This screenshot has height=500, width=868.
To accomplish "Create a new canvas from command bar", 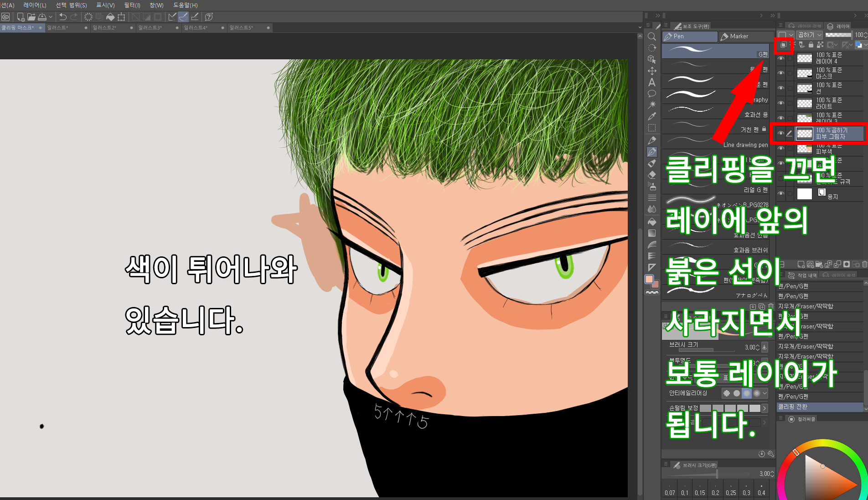I will 21,17.
